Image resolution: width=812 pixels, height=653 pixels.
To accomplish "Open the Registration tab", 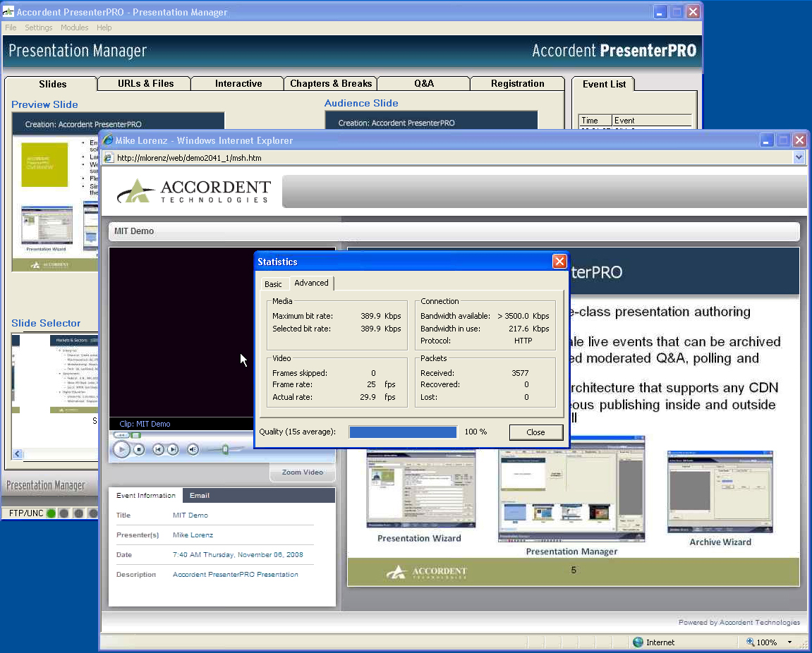I will click(517, 83).
